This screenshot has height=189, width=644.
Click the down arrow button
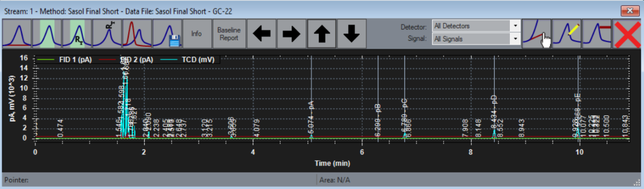coord(351,34)
